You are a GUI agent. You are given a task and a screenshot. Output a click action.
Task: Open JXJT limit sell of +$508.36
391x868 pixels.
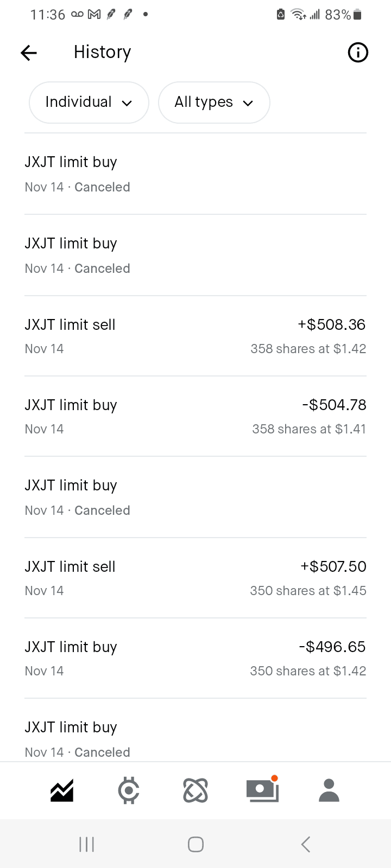coord(195,336)
